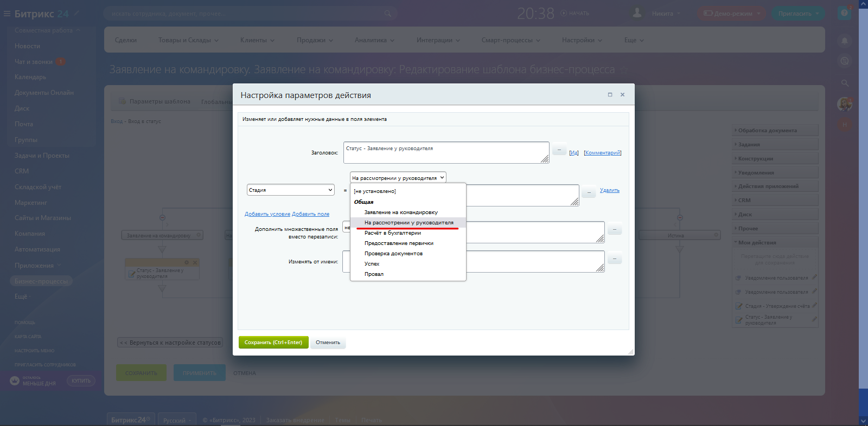Viewport: 868px width, 426px height.
Task: Expand the Действия приложений section
Action: [775, 186]
